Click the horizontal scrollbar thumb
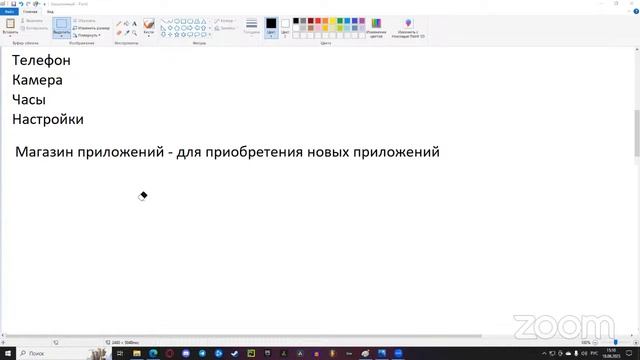640x360 pixels. [x=243, y=336]
